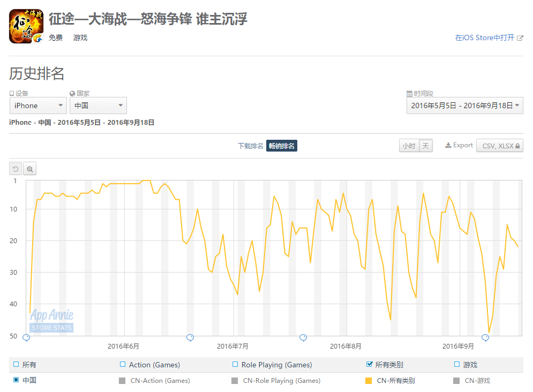Viewport: 533px width, 392px height.
Task: Open the event marker in September
Action: coord(485,338)
